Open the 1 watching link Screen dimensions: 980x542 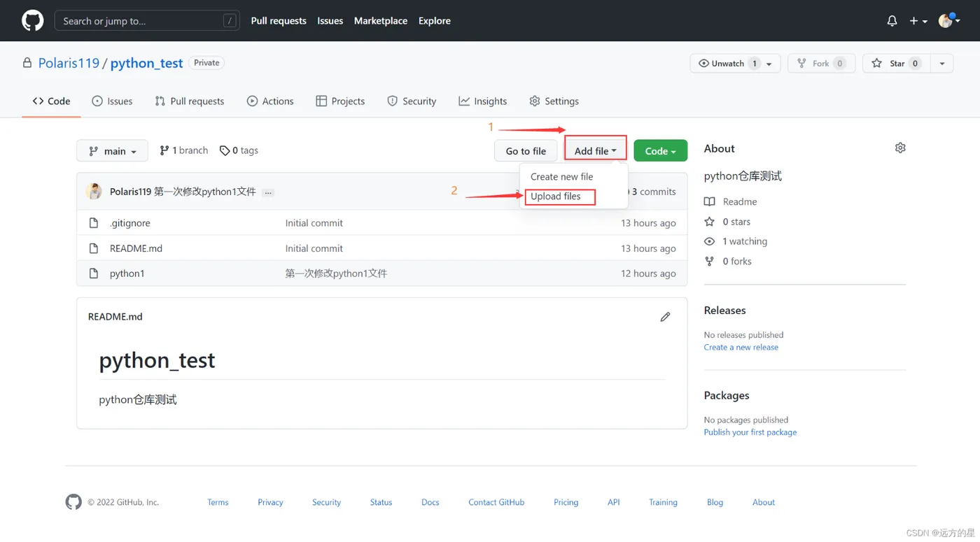coord(736,241)
